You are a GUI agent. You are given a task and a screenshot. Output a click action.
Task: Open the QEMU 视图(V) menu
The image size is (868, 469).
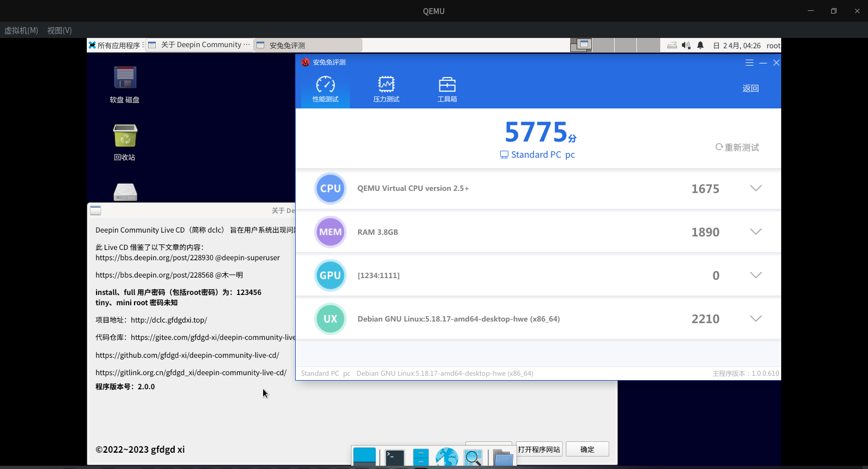[x=60, y=30]
